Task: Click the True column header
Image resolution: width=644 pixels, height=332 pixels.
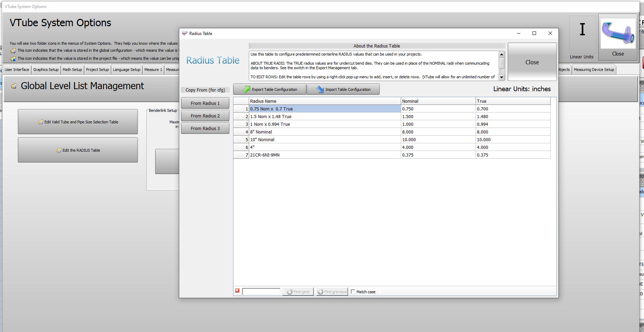Action: 513,101
